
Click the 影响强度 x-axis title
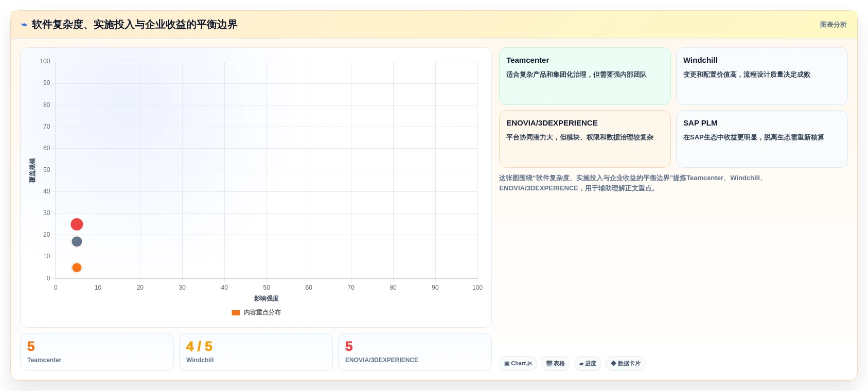coord(267,298)
